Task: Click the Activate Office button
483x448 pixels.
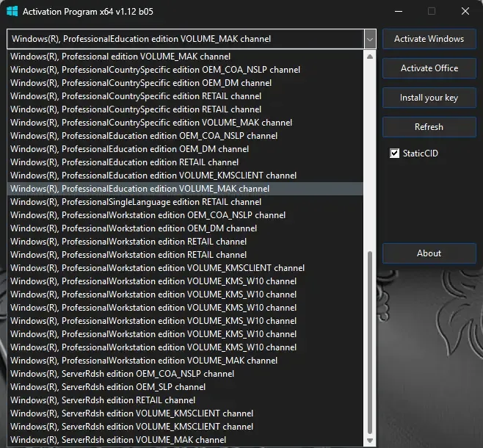Action: (x=429, y=68)
